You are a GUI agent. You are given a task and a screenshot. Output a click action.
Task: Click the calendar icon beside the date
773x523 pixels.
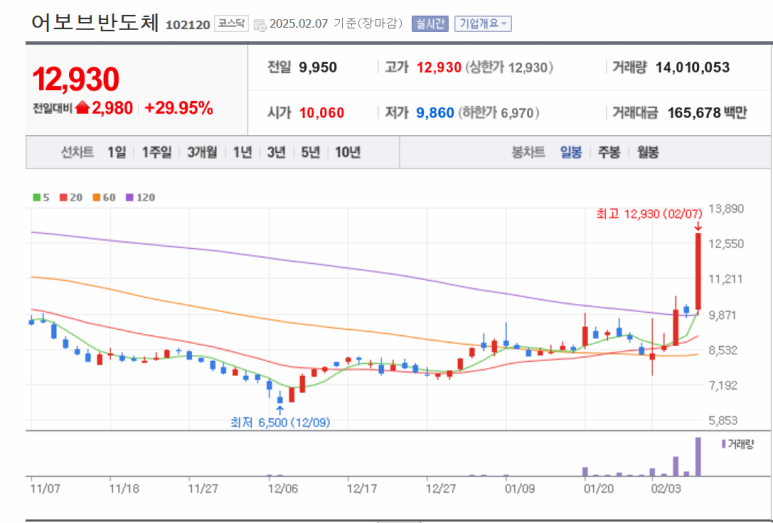pyautogui.click(x=260, y=25)
